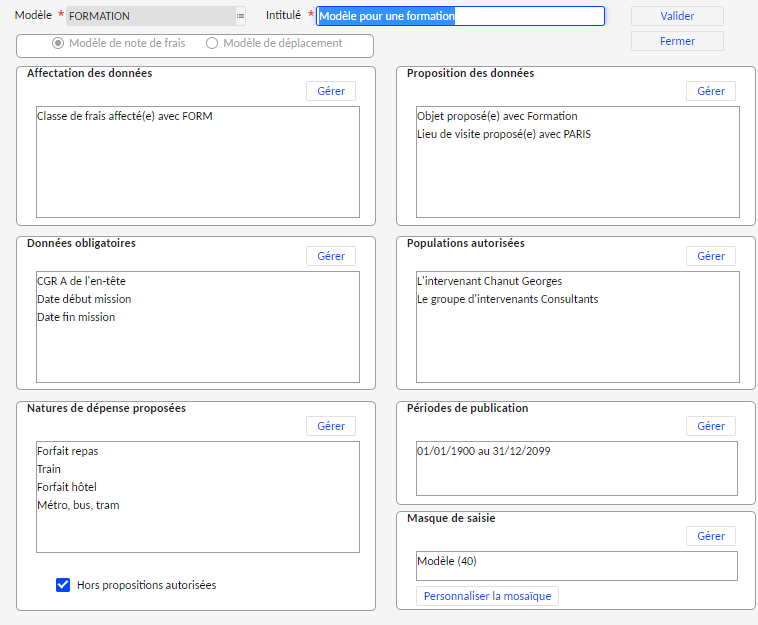Click the Modèle FORMATION input field
The width and height of the screenshot is (758, 625).
150,16
